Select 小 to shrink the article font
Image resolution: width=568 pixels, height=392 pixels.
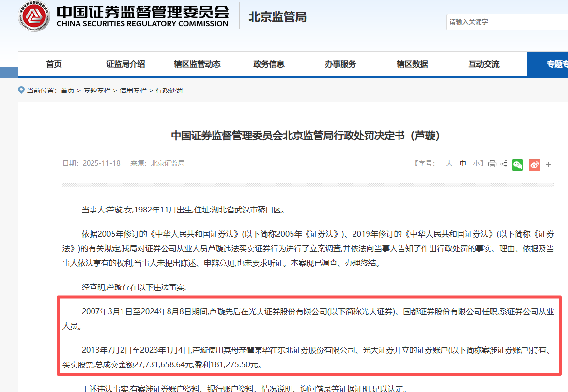click(476, 164)
